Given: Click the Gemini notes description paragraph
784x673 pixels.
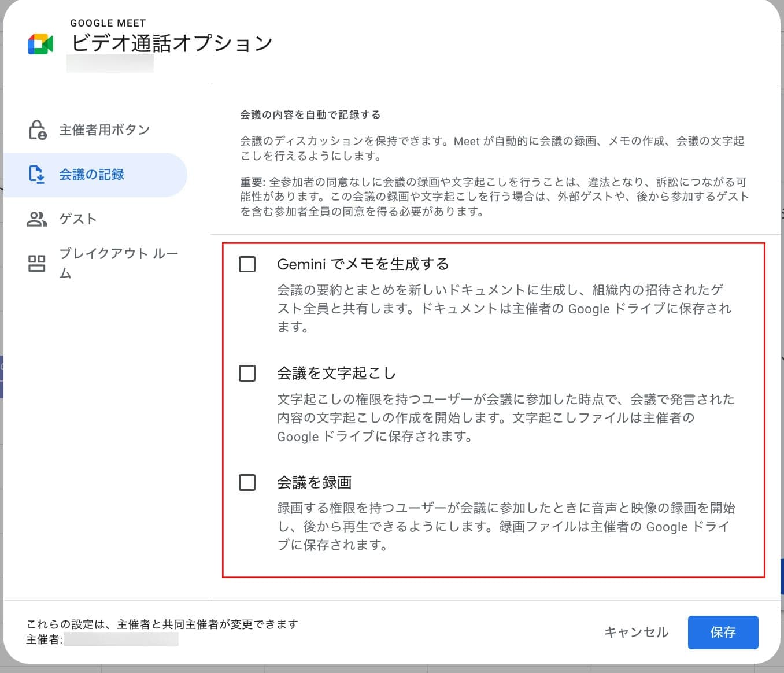Looking at the screenshot, I should (x=504, y=308).
